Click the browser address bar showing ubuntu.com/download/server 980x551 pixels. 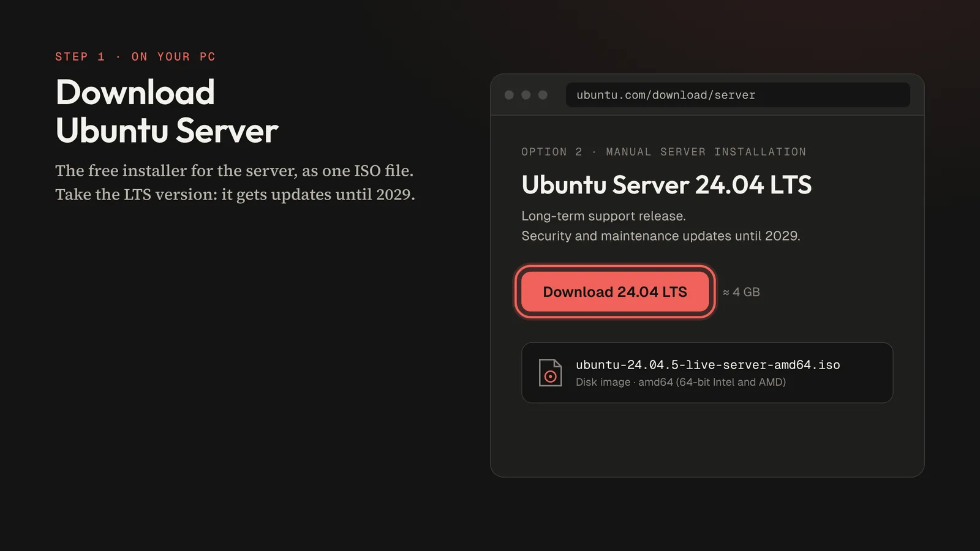737,95
